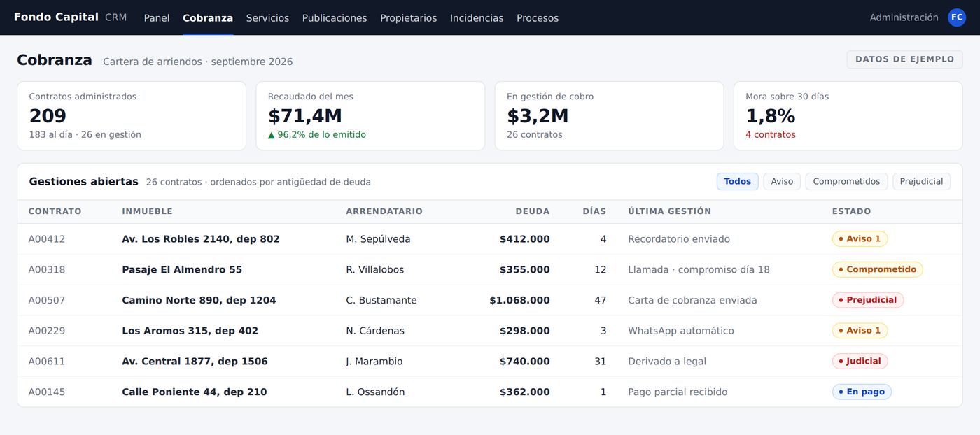Click tenant C. Bustamante
Image resolution: width=980 pixels, height=435 pixels.
tap(381, 301)
